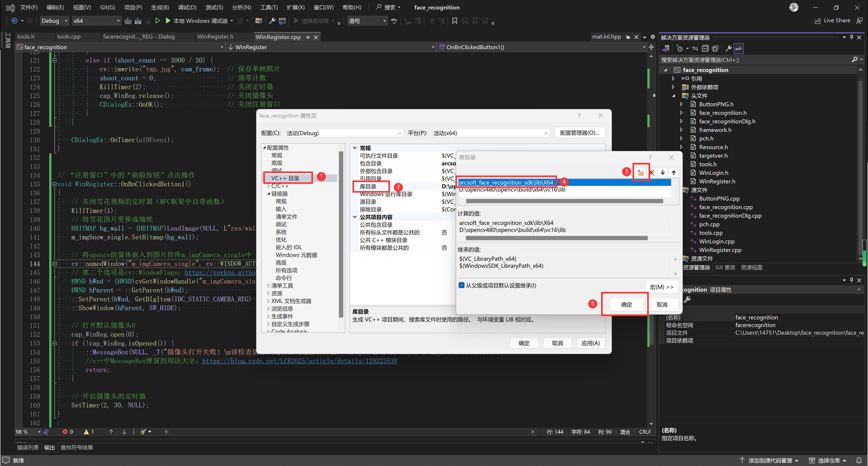The height and width of the screenshot is (466, 868).
Task: Click the bookmark icon in the toolbar
Action: coord(454,21)
